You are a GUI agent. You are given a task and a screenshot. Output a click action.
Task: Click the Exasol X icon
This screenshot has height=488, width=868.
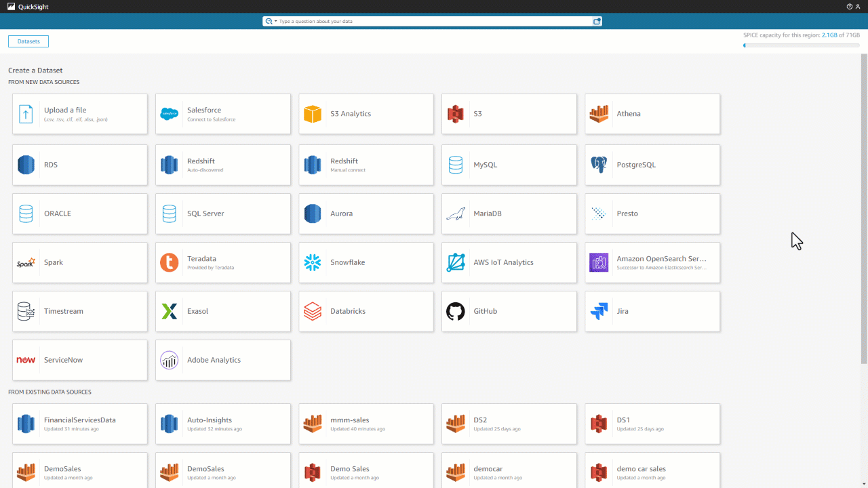pos(169,311)
